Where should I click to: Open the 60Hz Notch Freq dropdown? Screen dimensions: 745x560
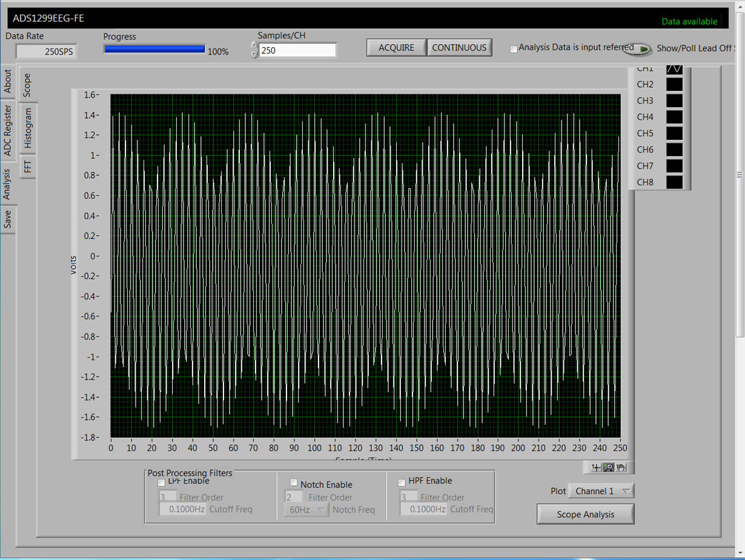pyautogui.click(x=306, y=510)
